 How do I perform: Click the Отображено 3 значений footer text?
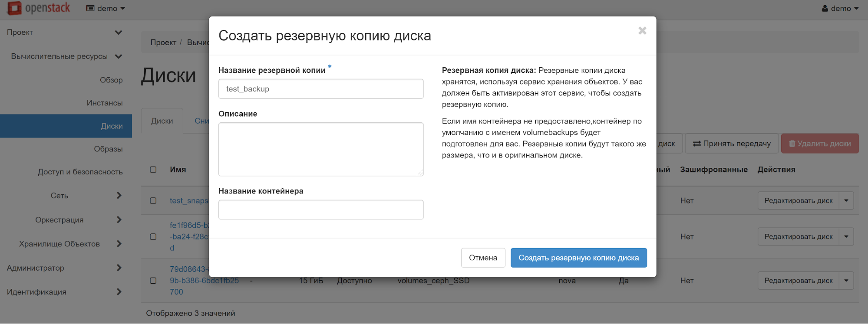pos(191,313)
